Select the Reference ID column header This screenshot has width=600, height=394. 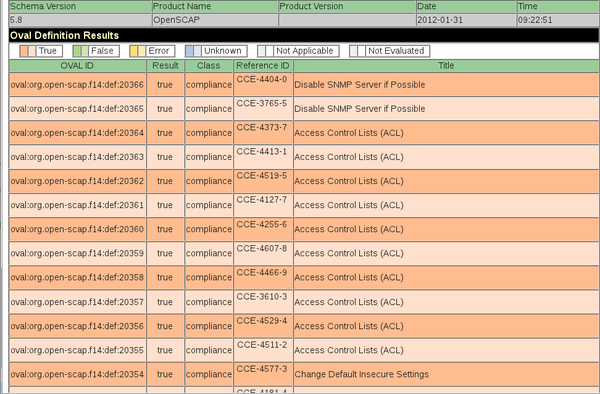pyautogui.click(x=263, y=66)
